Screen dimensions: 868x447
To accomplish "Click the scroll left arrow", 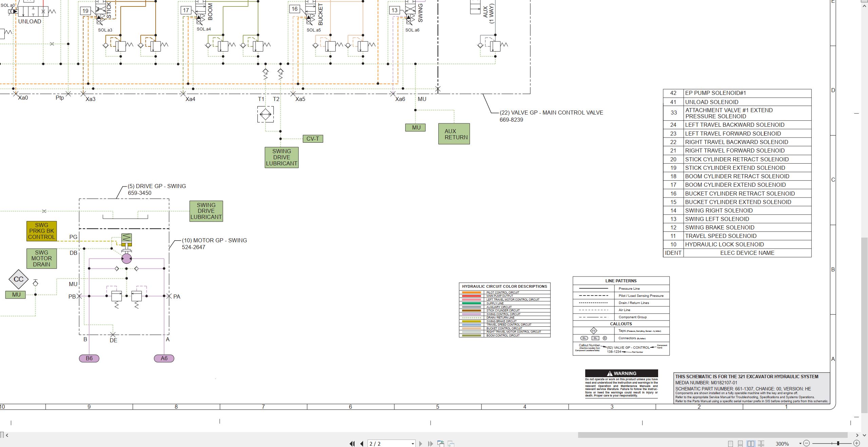I will click(7, 435).
